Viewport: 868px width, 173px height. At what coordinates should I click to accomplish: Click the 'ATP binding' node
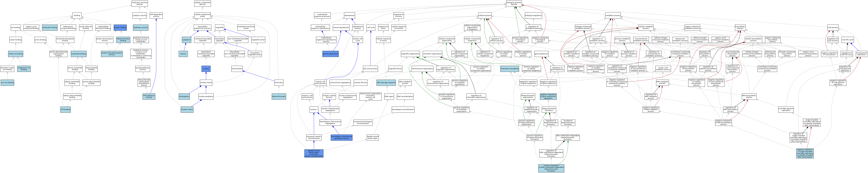65,110
